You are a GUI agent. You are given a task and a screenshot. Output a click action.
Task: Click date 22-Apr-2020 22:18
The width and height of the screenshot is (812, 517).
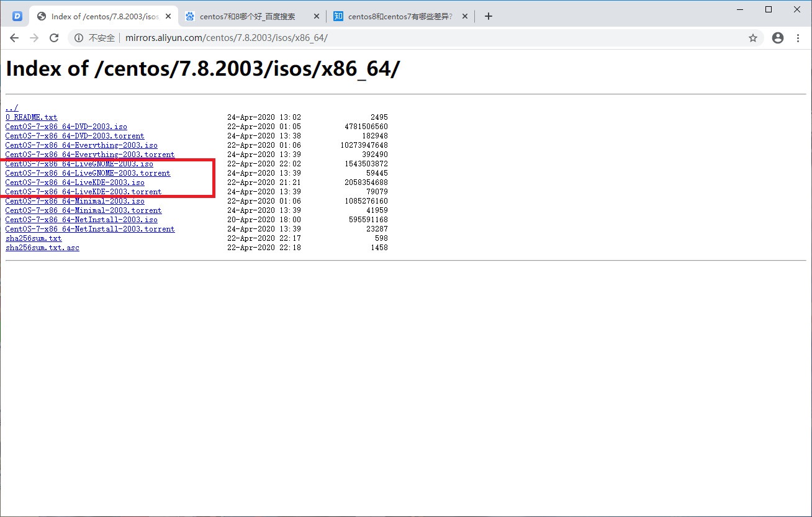point(264,248)
